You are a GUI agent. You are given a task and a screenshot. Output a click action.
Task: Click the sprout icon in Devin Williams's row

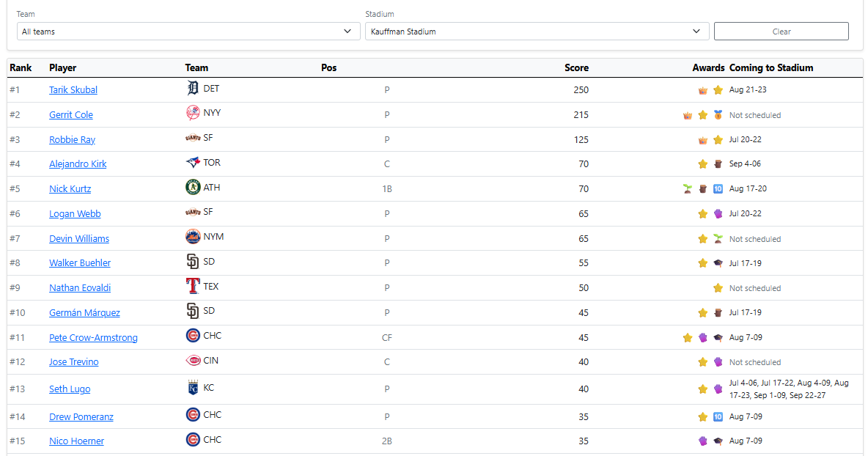point(718,238)
